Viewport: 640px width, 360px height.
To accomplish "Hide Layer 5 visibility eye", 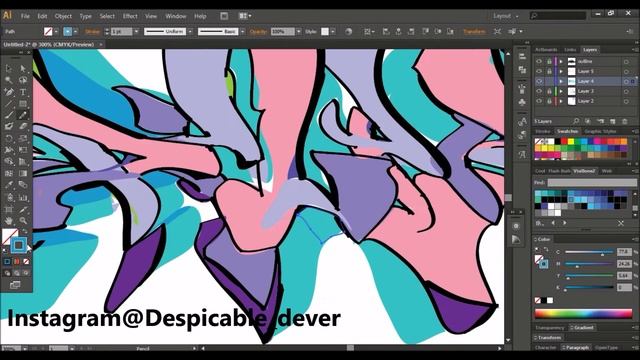I will pos(539,71).
